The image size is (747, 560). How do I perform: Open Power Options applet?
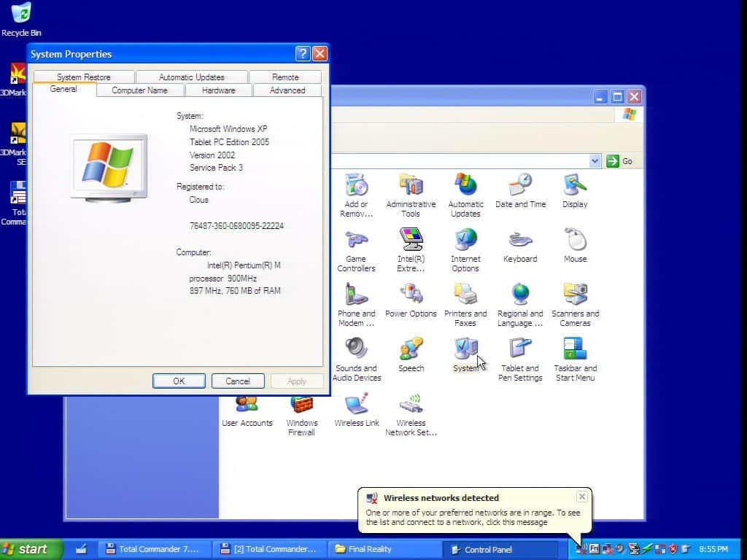(x=411, y=300)
